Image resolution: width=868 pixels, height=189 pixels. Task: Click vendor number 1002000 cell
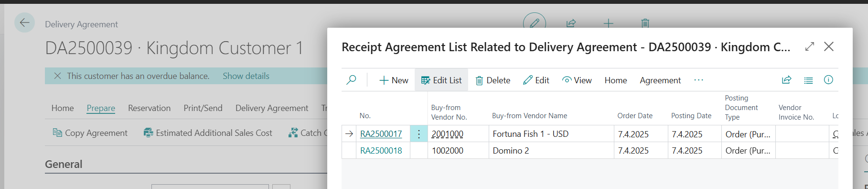click(x=458, y=151)
